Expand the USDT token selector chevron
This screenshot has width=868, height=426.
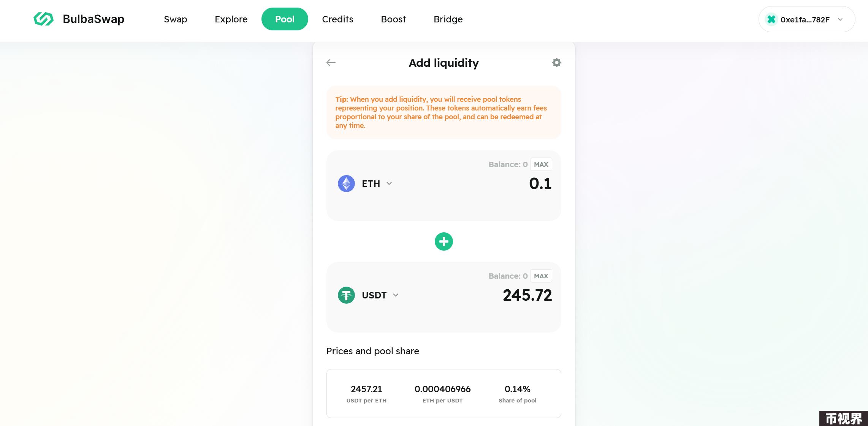click(396, 295)
